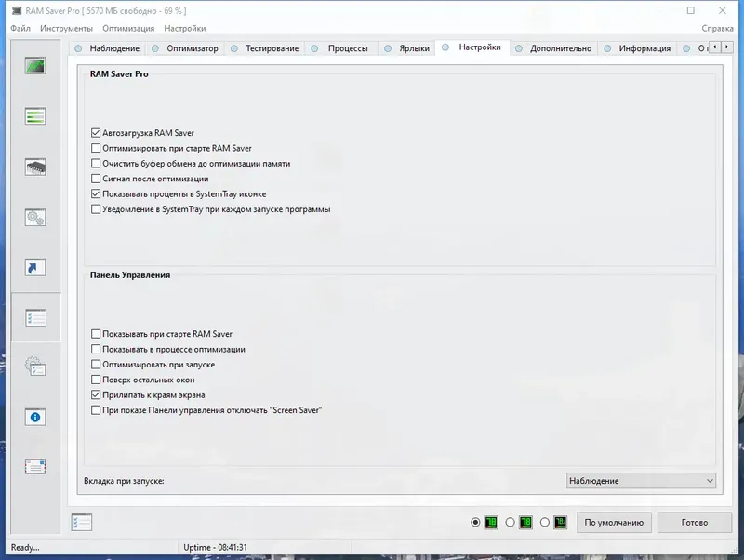Open the envelope icon at sidebar bottom
This screenshot has height=560, width=744.
tap(36, 465)
